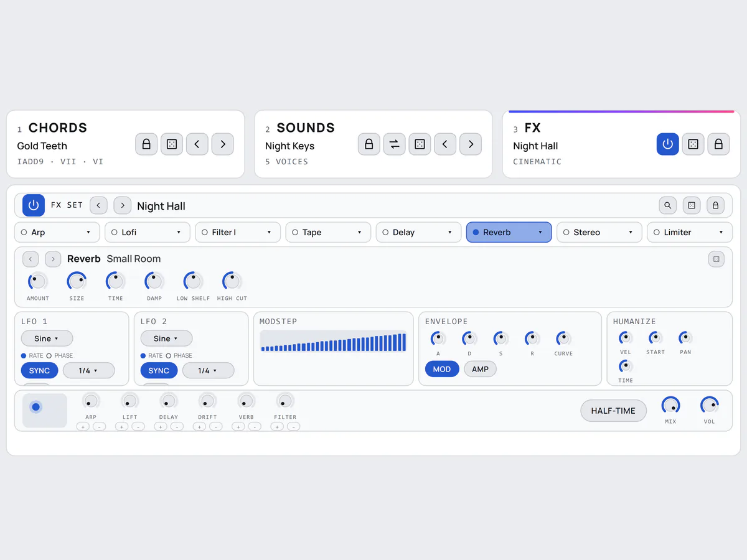747x560 pixels.
Task: Go to previous chord preset arrow
Action: [x=197, y=144]
